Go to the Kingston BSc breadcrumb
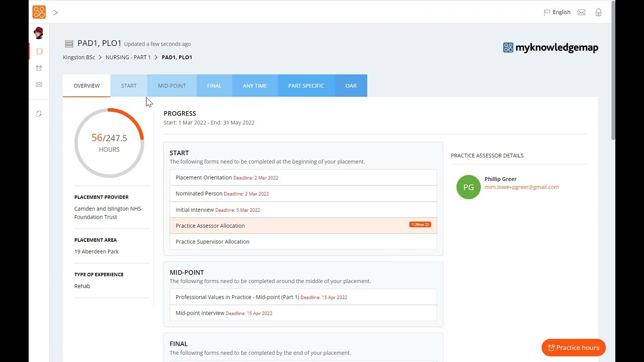 pyautogui.click(x=79, y=57)
